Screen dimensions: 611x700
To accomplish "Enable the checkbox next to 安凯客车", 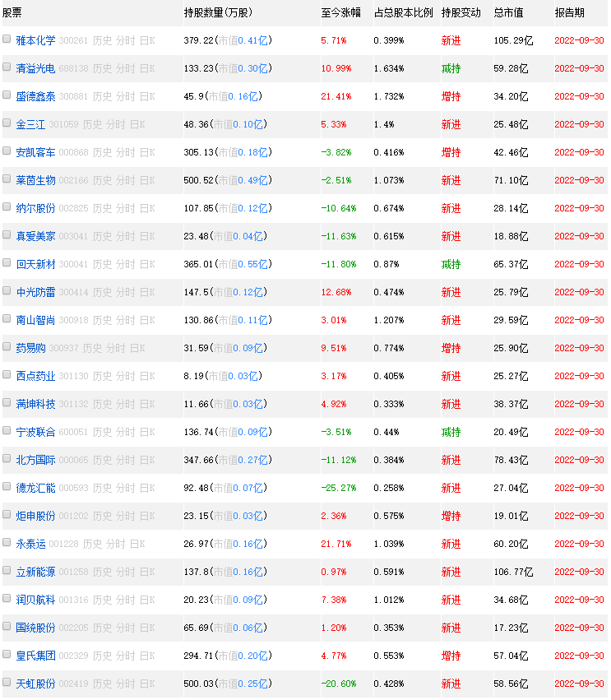I will pyautogui.click(x=7, y=151).
